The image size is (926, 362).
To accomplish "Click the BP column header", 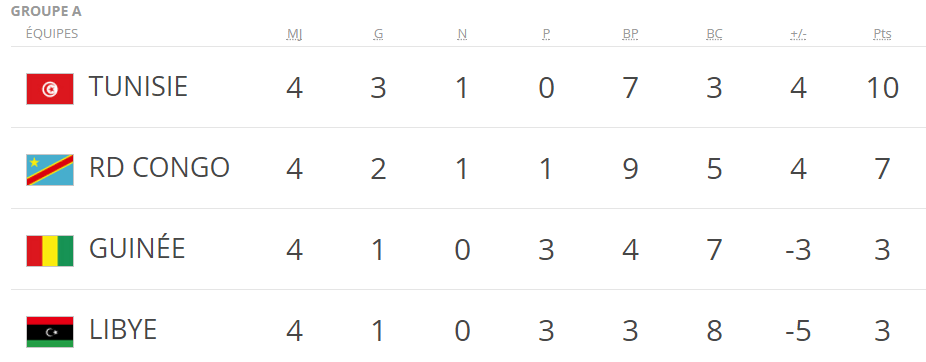I will point(630,34).
